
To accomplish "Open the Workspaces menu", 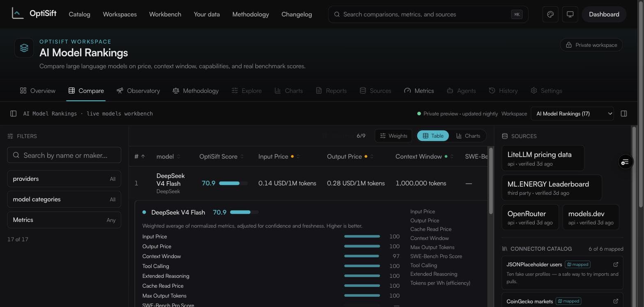I will (x=120, y=14).
